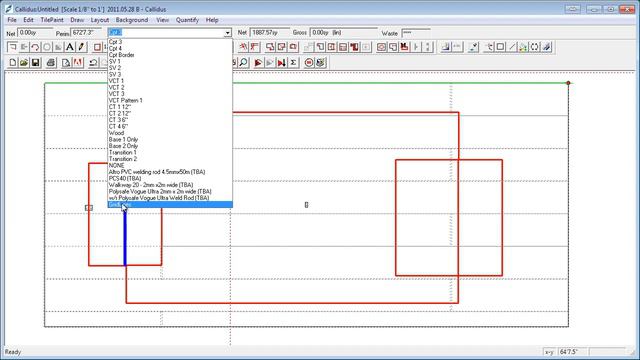The width and height of the screenshot is (640, 360).
Task: Click the Gross value field
Action: 344,33
